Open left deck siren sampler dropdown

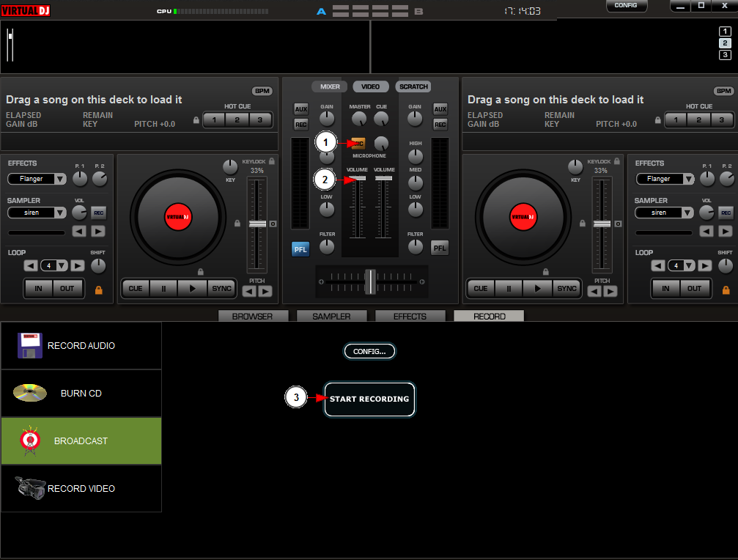coord(37,213)
